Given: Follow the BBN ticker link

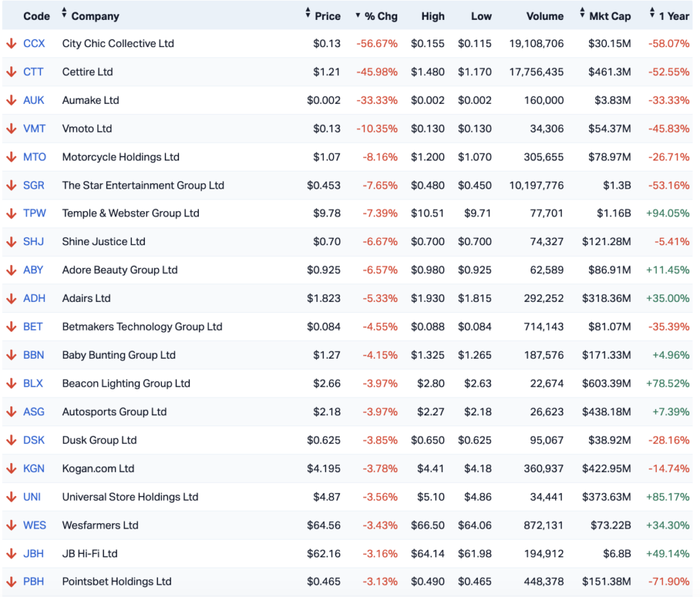Looking at the screenshot, I should (x=33, y=355).
